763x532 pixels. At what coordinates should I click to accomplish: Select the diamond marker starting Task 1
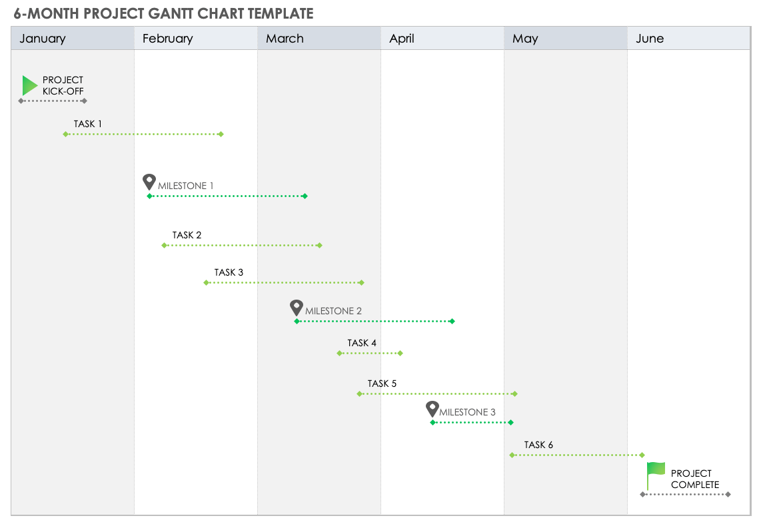(x=65, y=134)
